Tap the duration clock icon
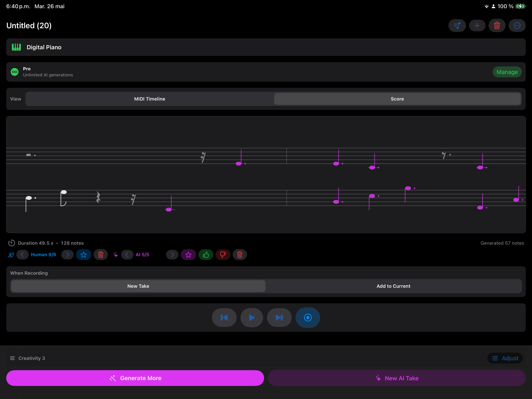The height and width of the screenshot is (399, 532). (11, 243)
